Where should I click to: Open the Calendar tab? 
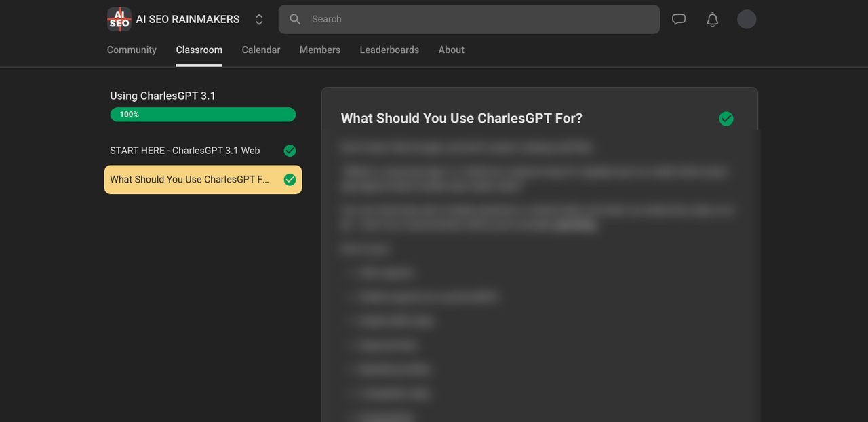pos(261,50)
